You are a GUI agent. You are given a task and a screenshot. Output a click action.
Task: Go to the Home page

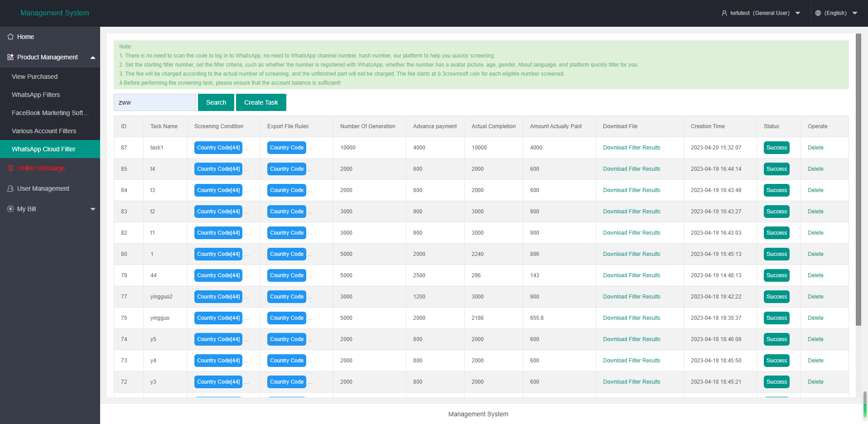click(50, 37)
